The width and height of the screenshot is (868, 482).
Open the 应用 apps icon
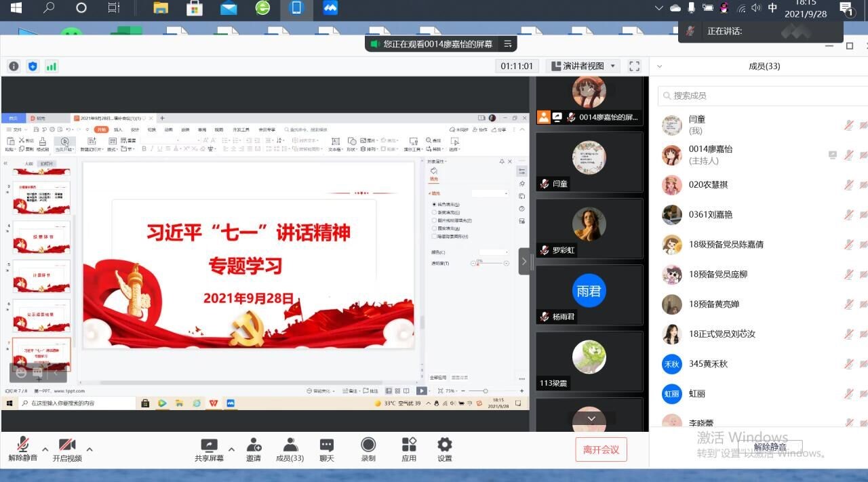pos(409,445)
